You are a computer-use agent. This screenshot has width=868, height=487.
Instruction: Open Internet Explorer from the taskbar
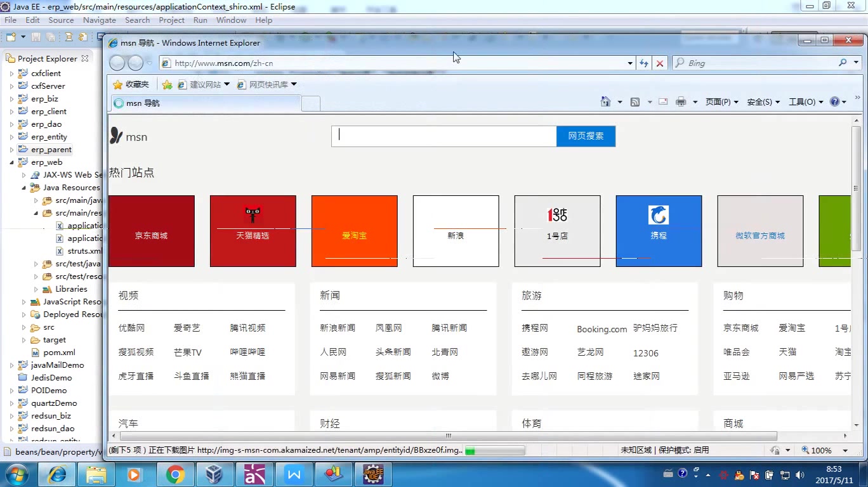(58, 474)
